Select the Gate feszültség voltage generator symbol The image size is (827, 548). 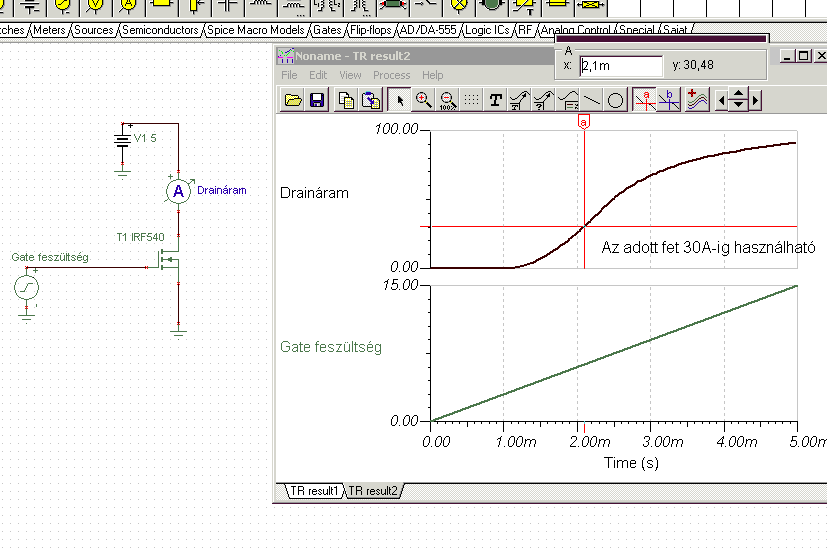coord(26,287)
